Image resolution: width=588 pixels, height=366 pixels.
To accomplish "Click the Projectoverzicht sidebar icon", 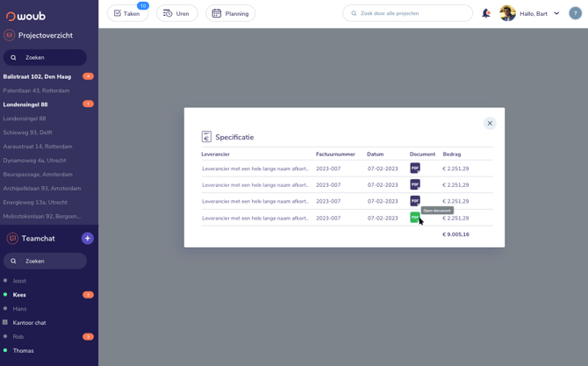I will (x=10, y=35).
